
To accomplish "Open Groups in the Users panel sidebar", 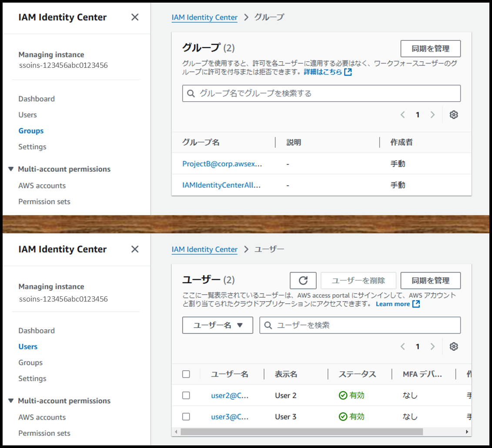I will pyautogui.click(x=30, y=362).
